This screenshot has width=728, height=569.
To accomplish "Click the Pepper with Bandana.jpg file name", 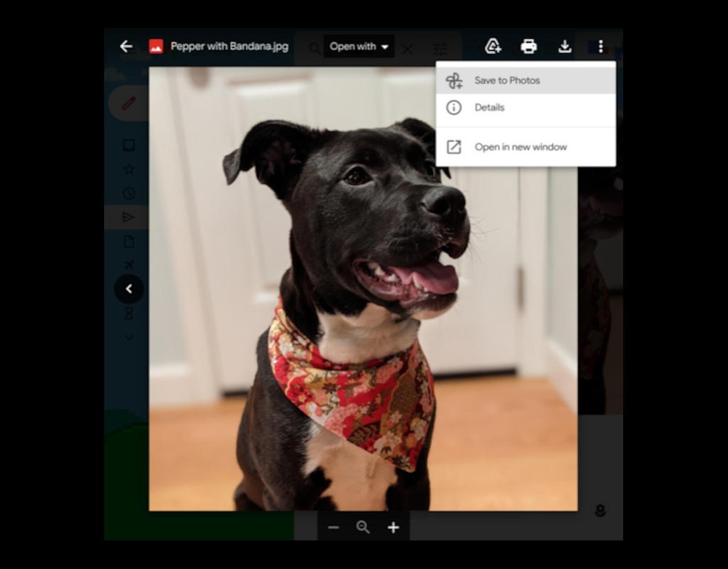I will (x=229, y=47).
